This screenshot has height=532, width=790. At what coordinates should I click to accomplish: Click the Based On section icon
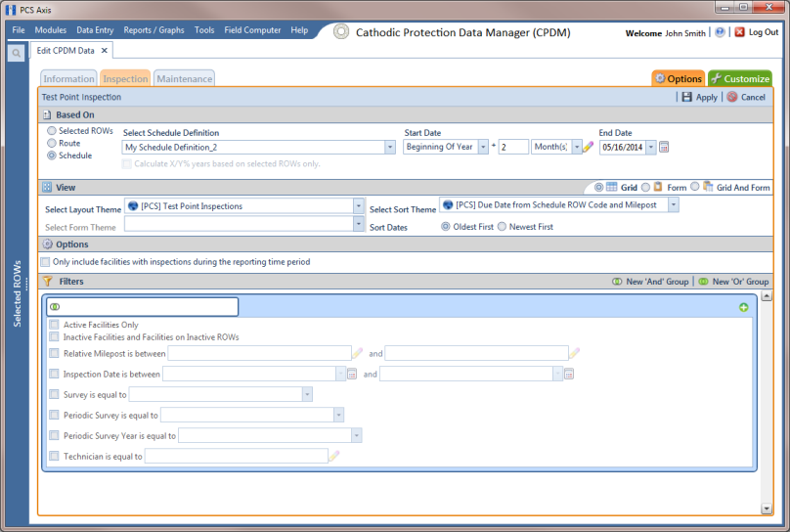47,114
